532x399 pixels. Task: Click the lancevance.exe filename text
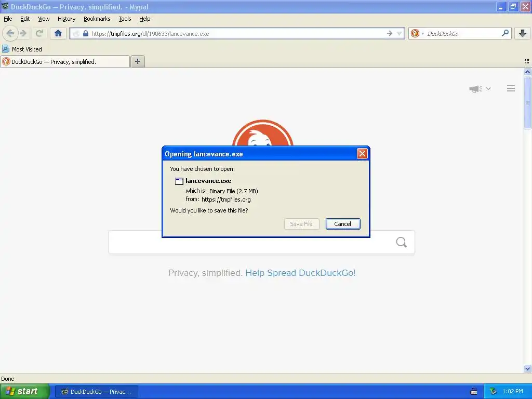[208, 181]
